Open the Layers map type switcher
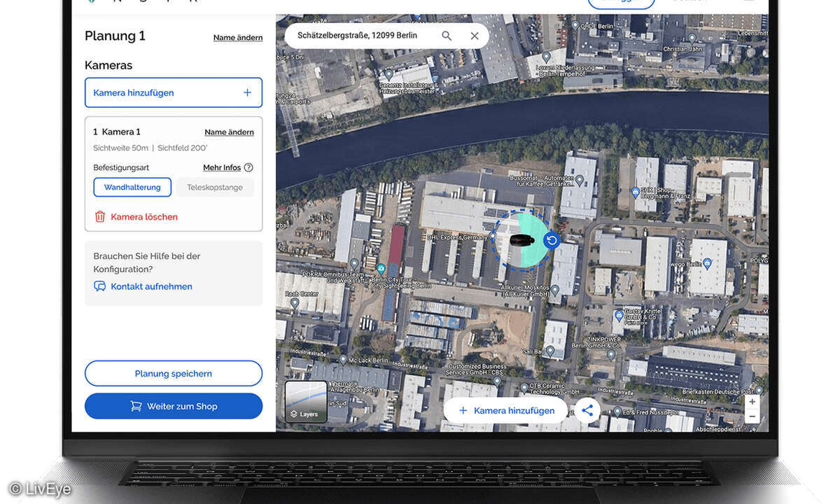Screen dimensions: 840x504 pyautogui.click(x=306, y=402)
